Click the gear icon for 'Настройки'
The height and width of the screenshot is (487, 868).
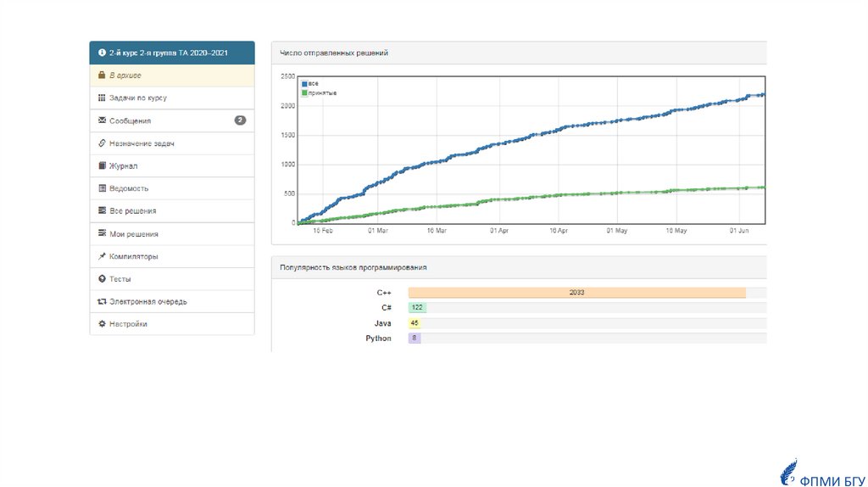102,324
